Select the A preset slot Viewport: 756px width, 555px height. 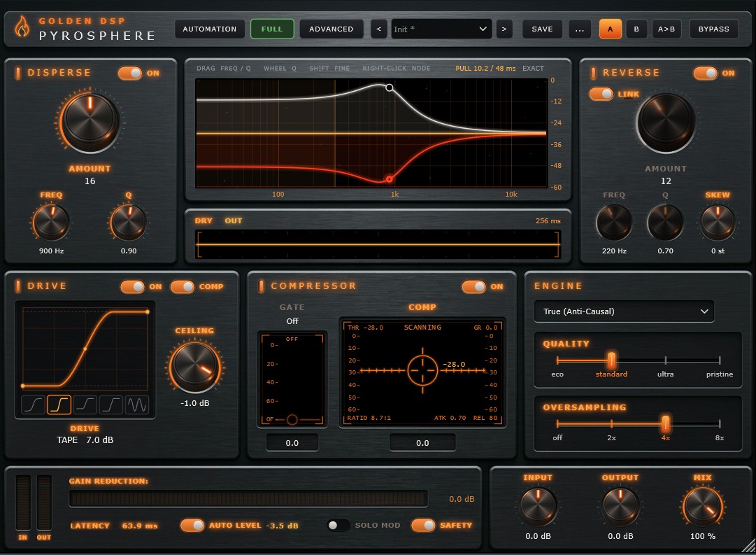pos(610,29)
